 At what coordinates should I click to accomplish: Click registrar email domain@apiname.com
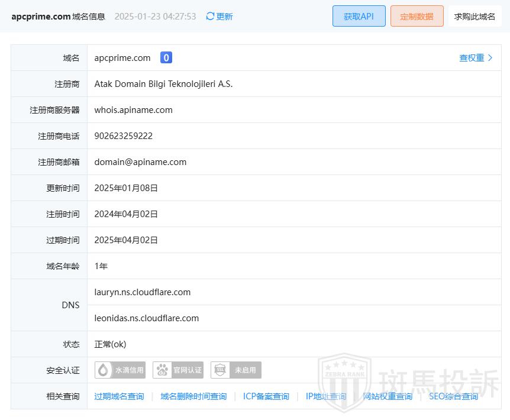click(140, 162)
